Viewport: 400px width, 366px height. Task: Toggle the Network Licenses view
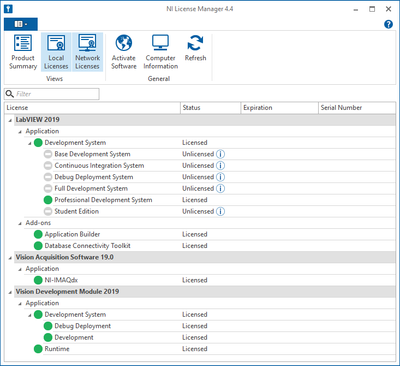pos(87,52)
